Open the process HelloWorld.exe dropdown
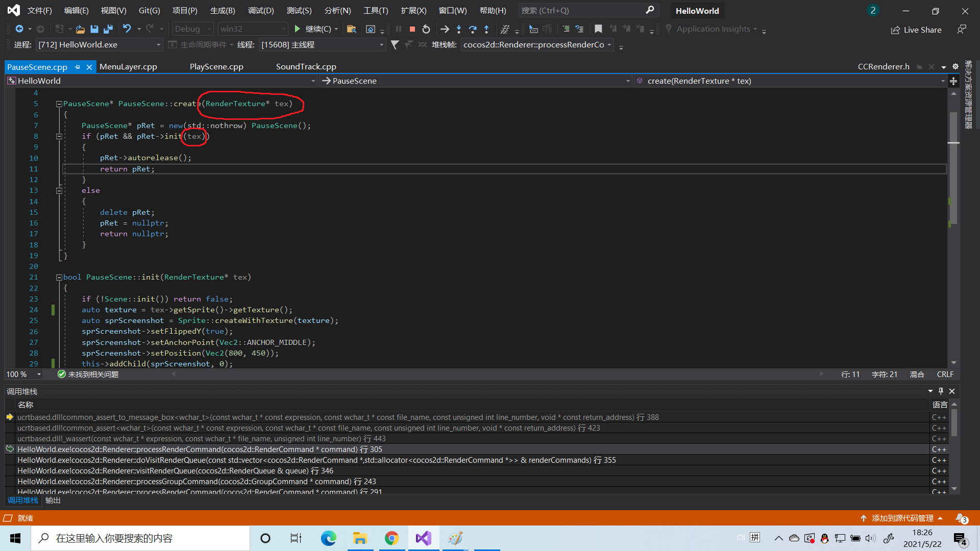Image resolution: width=980 pixels, height=551 pixels. (x=158, y=45)
